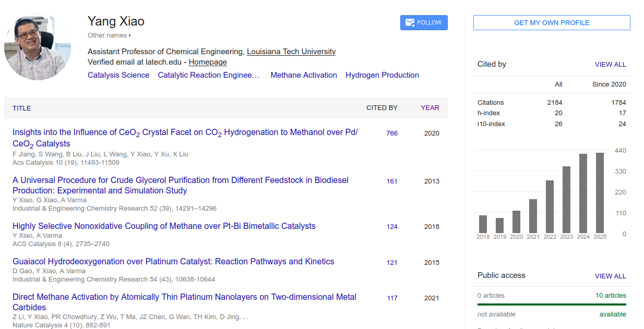Select the Methane Activation interest tag
Screen dimensions: 644x329
pyautogui.click(x=304, y=75)
